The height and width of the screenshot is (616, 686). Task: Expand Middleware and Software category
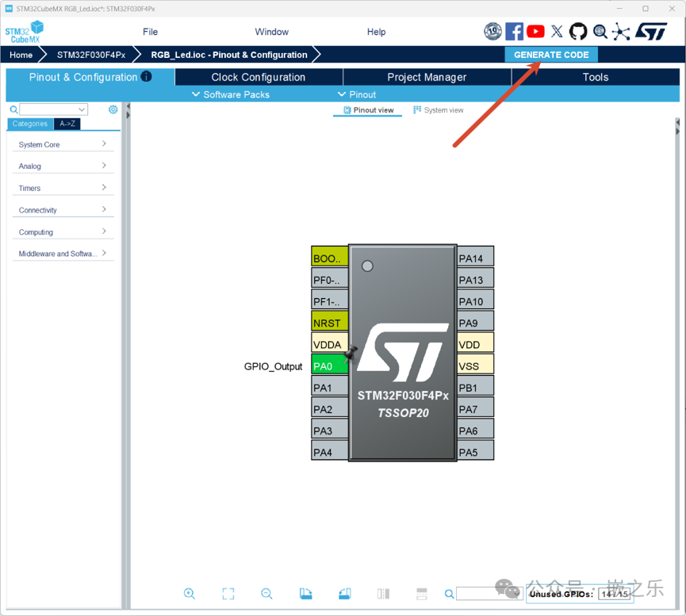[x=63, y=254]
